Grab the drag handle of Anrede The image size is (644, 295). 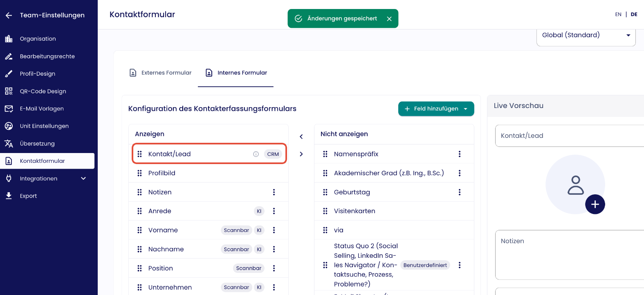click(139, 211)
